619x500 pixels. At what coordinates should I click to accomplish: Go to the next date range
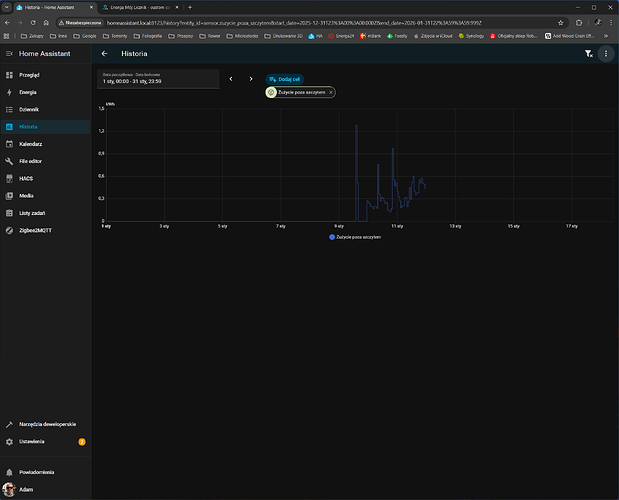(x=251, y=78)
